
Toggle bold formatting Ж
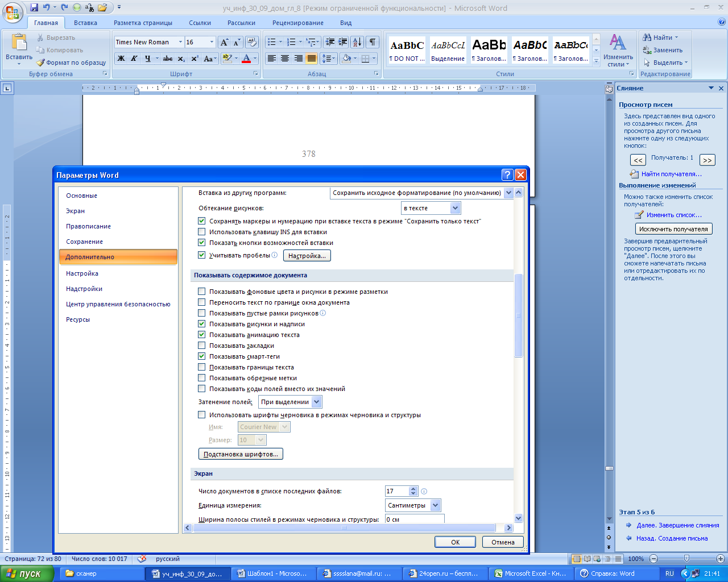121,59
